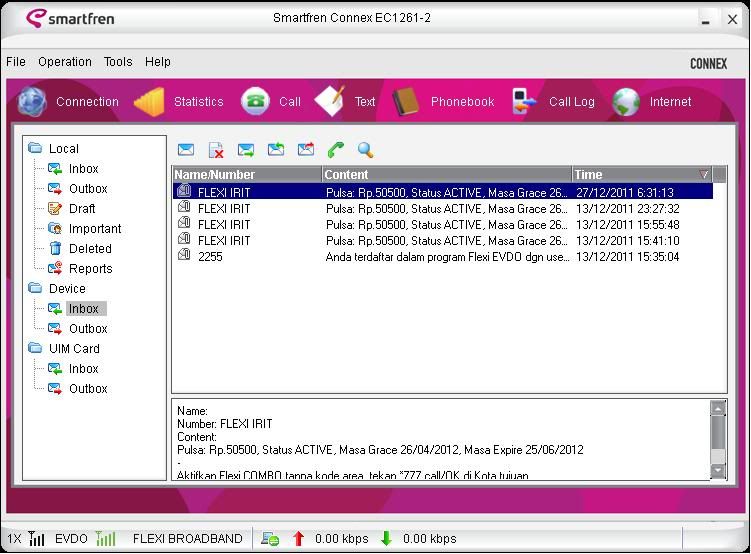Click the new message envelope icon
The height and width of the screenshot is (554, 751).
point(186,150)
